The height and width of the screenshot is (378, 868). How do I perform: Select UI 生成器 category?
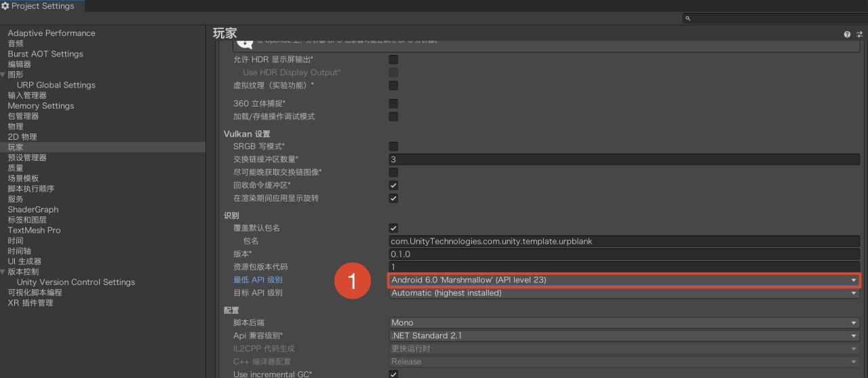(x=24, y=261)
